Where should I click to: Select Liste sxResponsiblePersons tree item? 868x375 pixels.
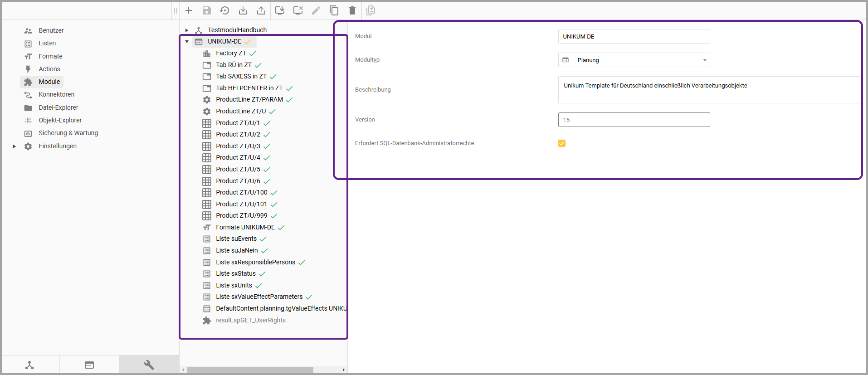tap(255, 262)
